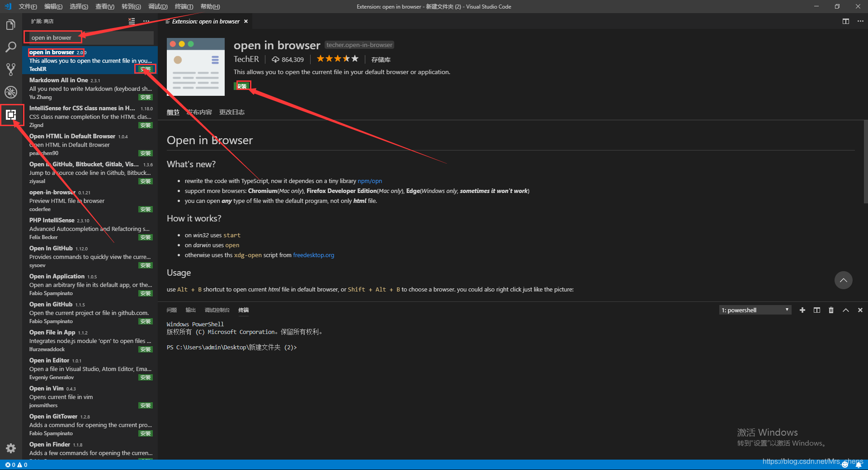This screenshot has width=868, height=470.
Task: Open the Search view in the activity bar
Action: (11, 47)
